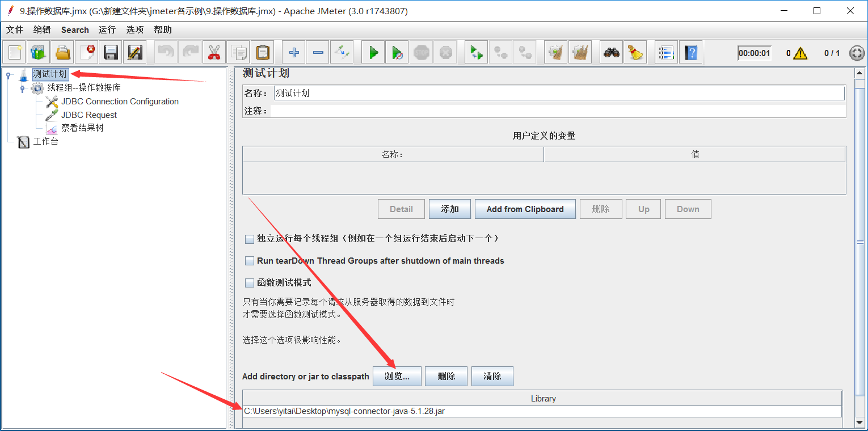868x431 pixels.
Task: Open the 编辑 menu
Action: pyautogui.click(x=42, y=29)
